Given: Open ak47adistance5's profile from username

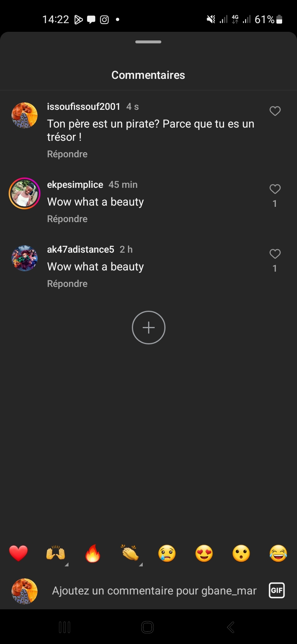Looking at the screenshot, I should [80, 249].
